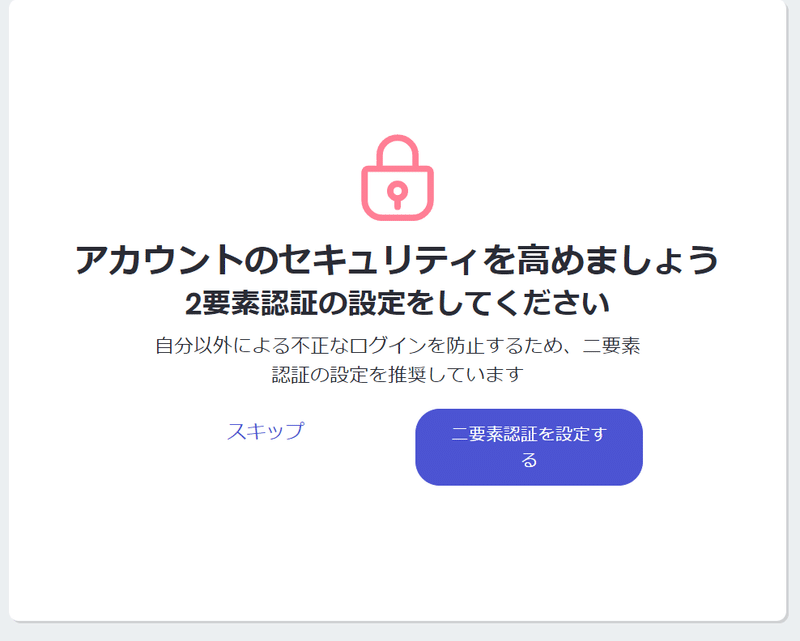Click 高めましょう at the heading end

618,260
